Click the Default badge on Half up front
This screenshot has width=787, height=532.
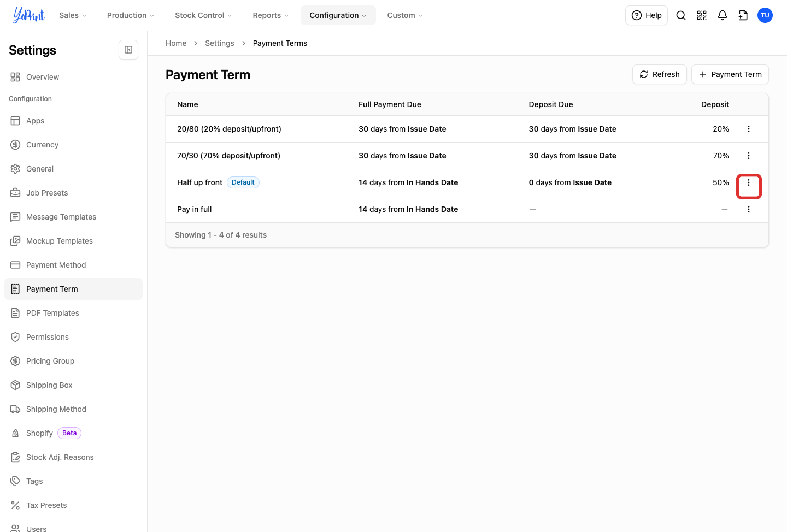point(243,182)
